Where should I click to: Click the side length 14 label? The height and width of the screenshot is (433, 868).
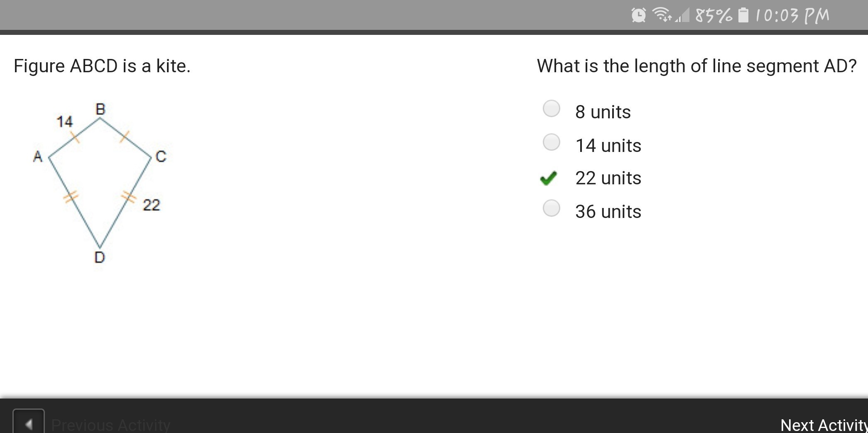[64, 122]
